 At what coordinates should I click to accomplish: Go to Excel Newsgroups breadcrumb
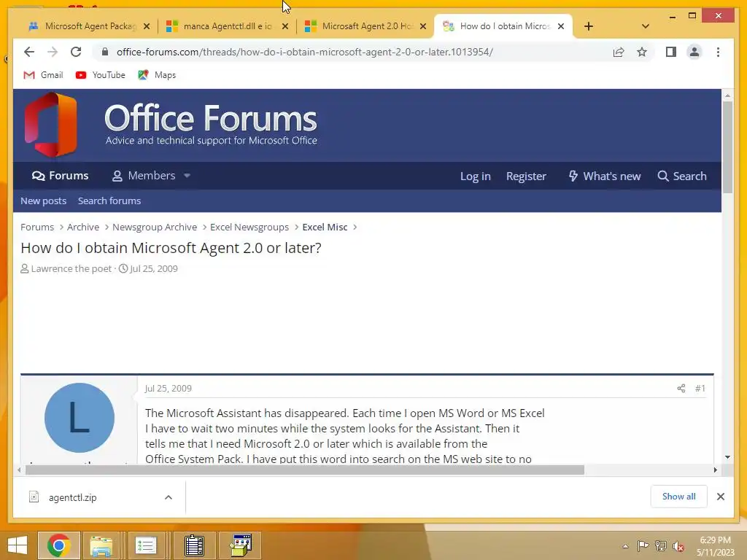(x=249, y=227)
